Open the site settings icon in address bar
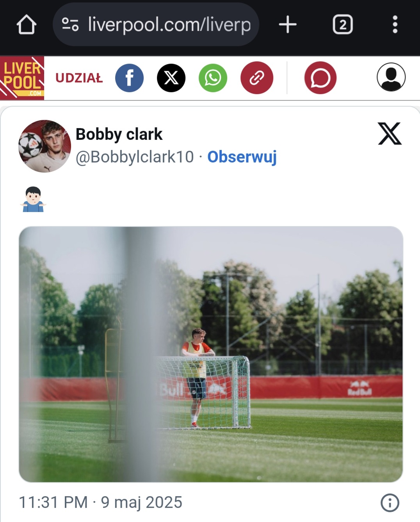Image resolution: width=420 pixels, height=522 pixels. pos(70,25)
